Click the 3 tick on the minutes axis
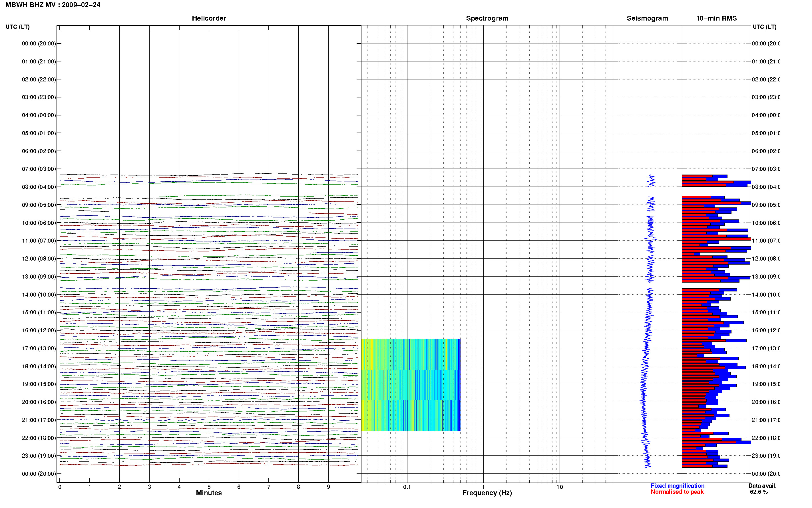This screenshot has width=812, height=508. (x=149, y=487)
